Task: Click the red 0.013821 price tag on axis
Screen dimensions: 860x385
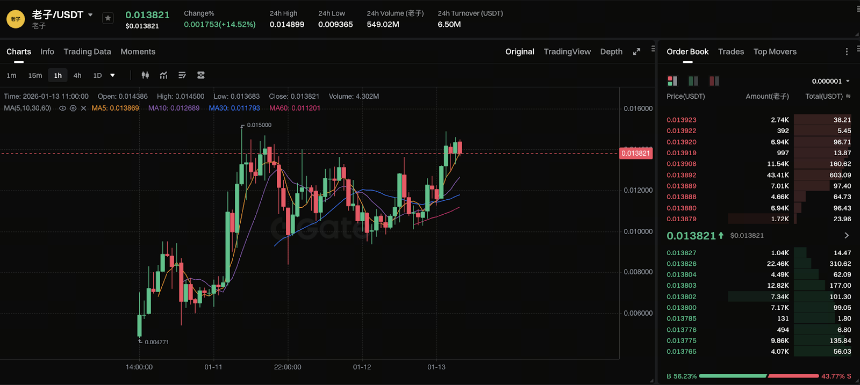Action: tap(636, 154)
